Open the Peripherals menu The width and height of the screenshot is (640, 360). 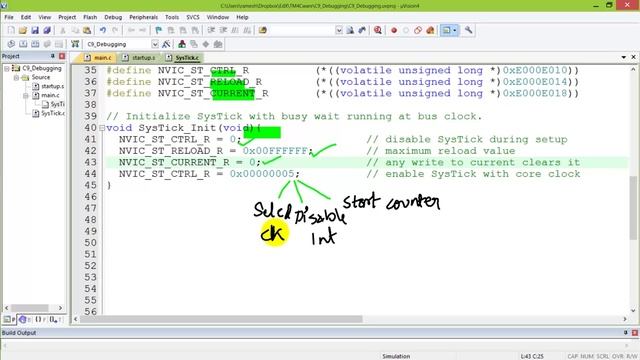143,17
